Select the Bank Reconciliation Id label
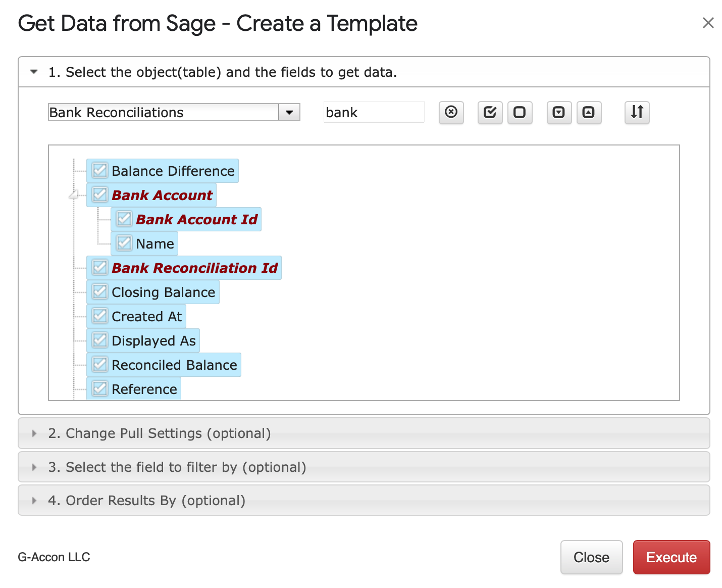Viewport: 722px width, 588px height. tap(195, 268)
